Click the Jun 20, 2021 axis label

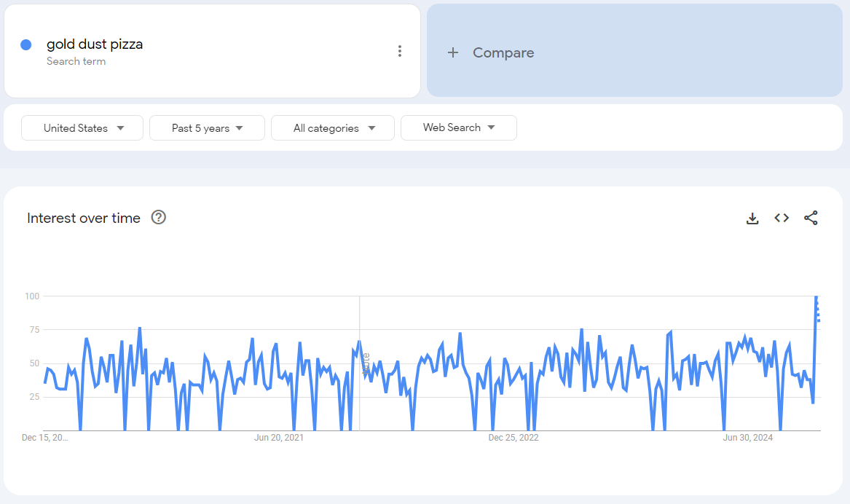coord(279,437)
